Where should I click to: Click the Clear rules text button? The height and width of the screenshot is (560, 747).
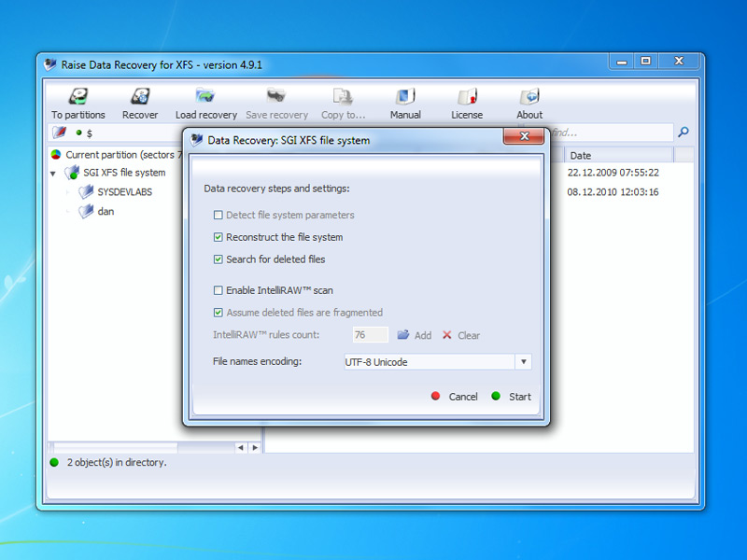pyautogui.click(x=469, y=335)
